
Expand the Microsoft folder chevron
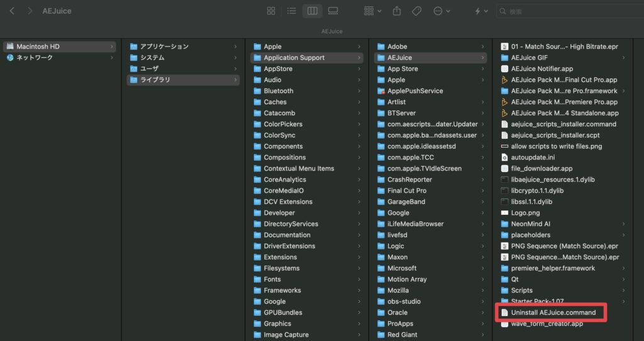[x=482, y=268]
